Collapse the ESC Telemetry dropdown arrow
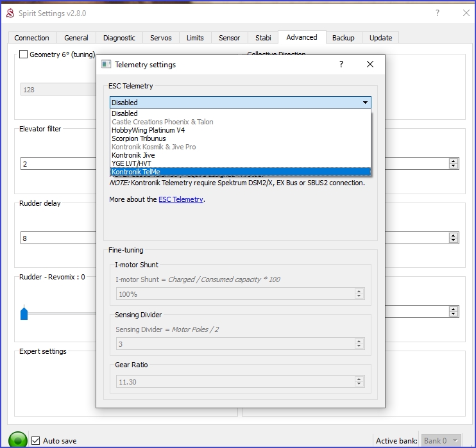 point(365,103)
